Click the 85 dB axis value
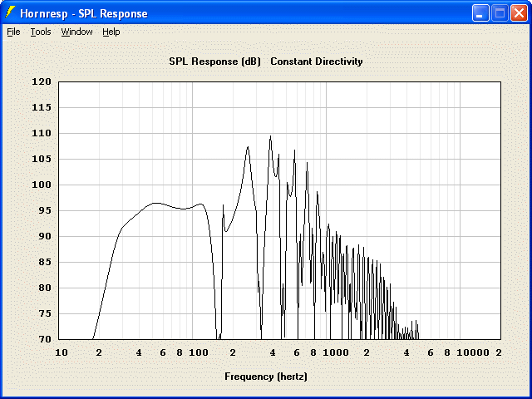The height and width of the screenshot is (399, 532). (44, 263)
